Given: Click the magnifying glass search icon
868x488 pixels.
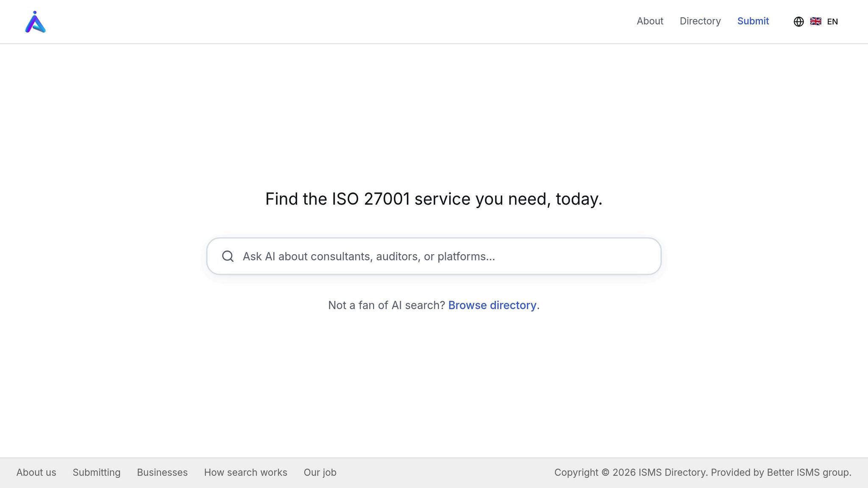Looking at the screenshot, I should point(228,256).
